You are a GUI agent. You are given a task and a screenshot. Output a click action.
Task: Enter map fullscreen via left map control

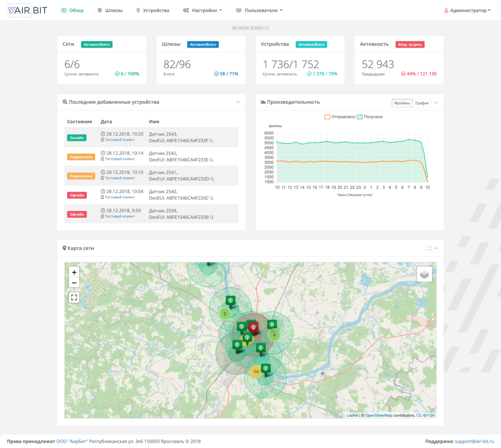74,297
